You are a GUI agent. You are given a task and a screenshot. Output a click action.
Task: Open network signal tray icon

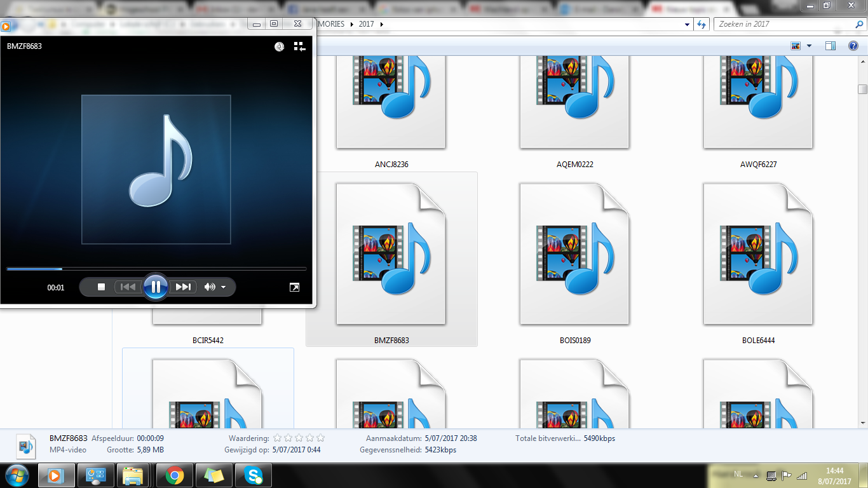point(802,475)
